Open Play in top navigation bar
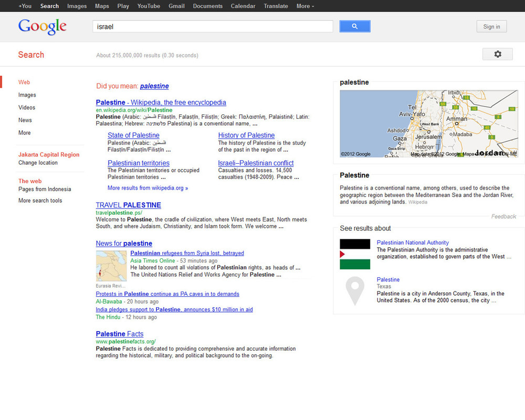Image resolution: width=525 pixels, height=420 pixels. pyautogui.click(x=123, y=6)
